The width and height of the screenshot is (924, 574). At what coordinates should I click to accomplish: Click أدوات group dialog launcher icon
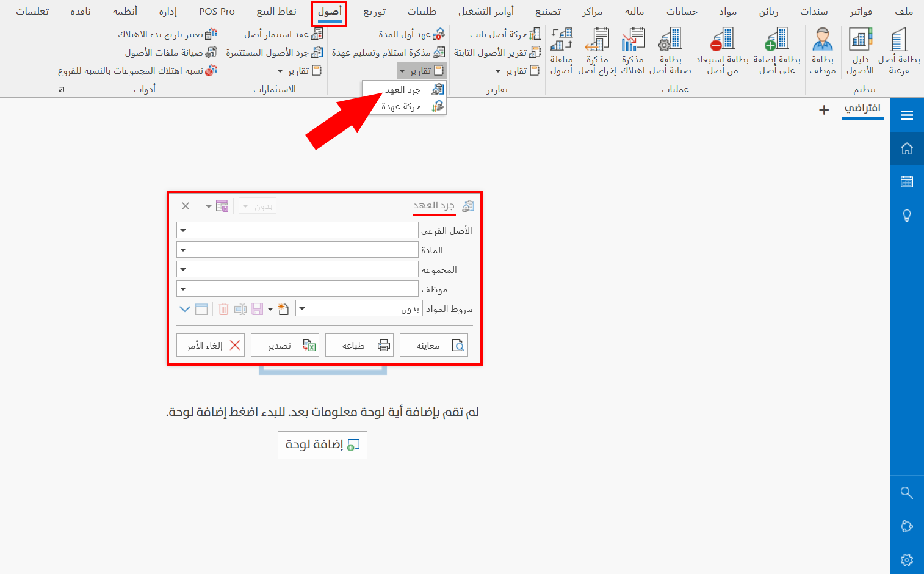coord(61,90)
